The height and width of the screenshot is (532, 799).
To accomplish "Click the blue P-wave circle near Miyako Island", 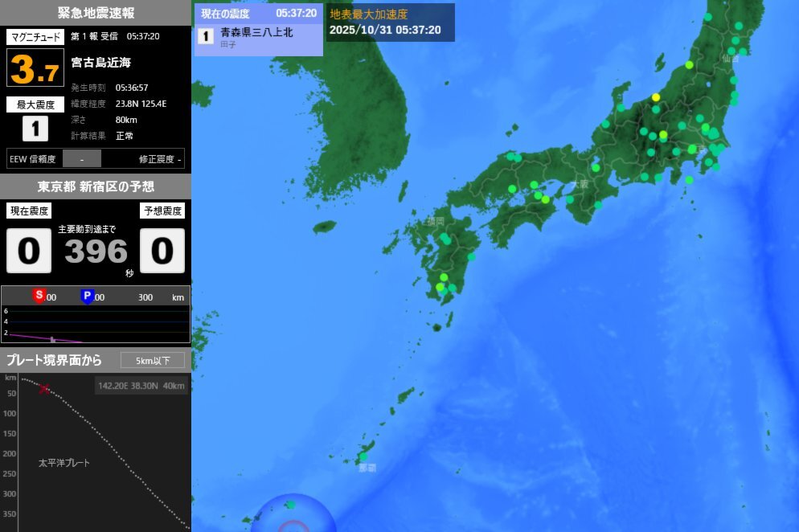I will pos(293,514).
